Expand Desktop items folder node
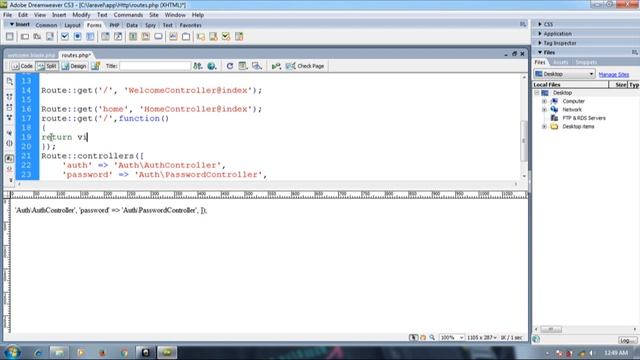 coord(544,127)
